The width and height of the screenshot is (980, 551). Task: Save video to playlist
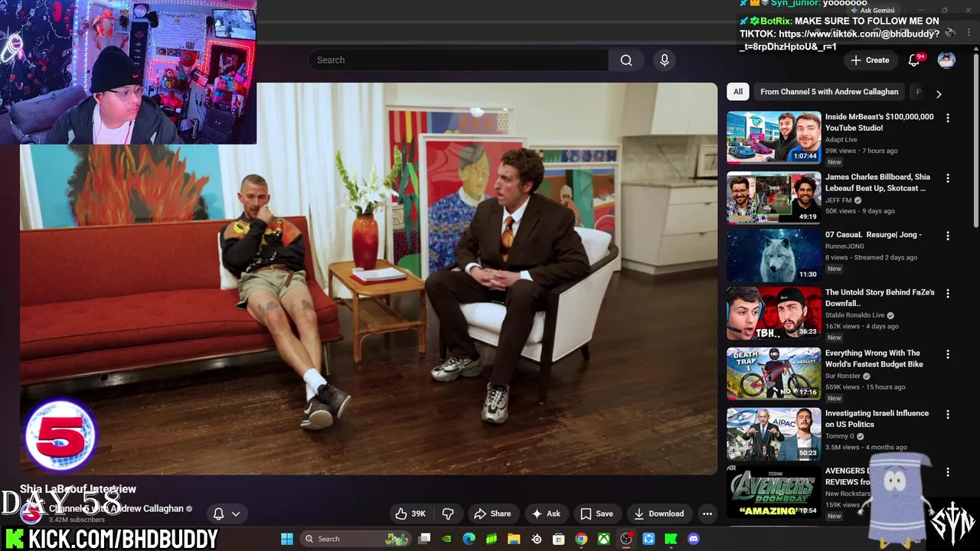tap(596, 514)
